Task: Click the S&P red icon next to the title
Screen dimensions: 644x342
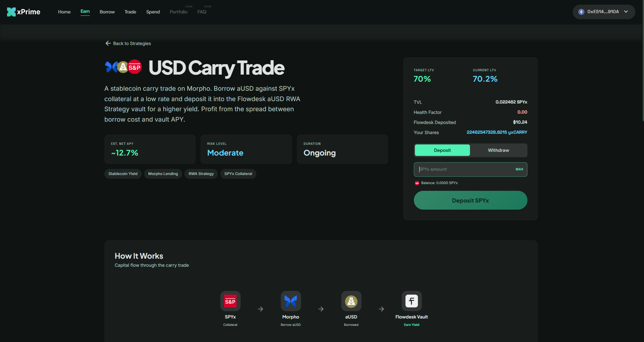Action: [x=135, y=67]
